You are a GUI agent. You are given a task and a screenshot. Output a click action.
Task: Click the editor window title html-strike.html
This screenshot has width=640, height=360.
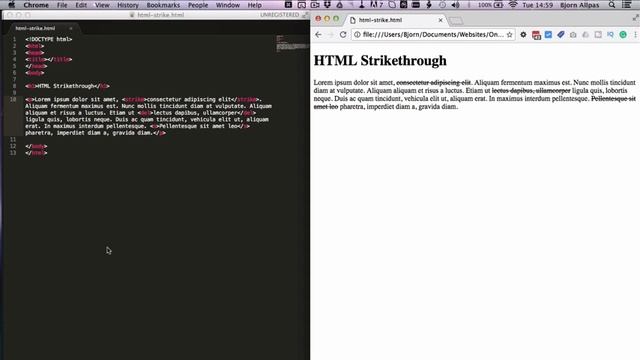coord(160,15)
